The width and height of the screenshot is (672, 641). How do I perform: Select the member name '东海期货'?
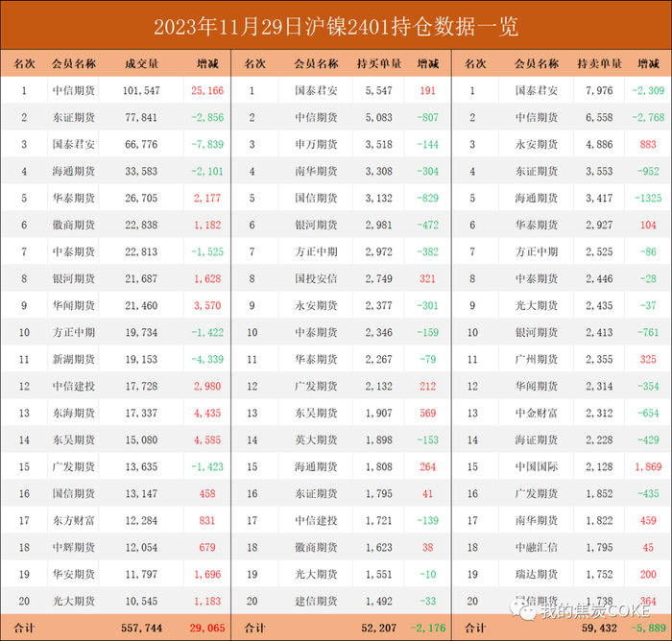pos(74,414)
